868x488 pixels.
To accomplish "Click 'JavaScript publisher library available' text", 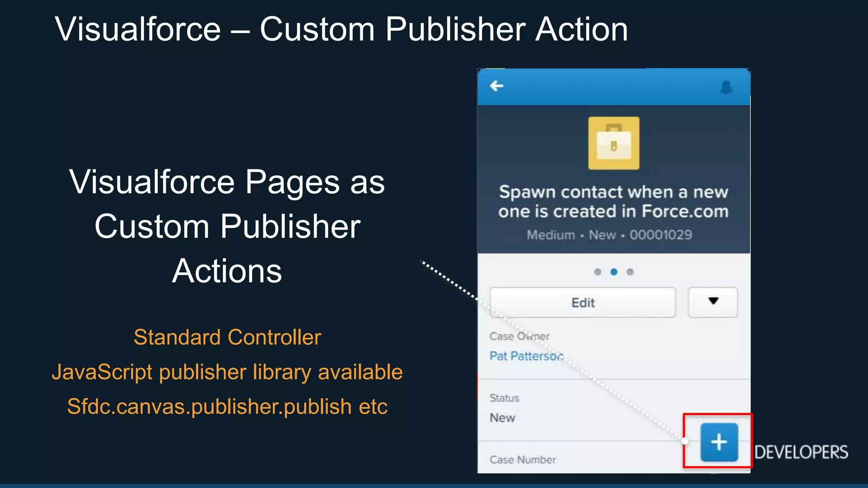I will [227, 372].
